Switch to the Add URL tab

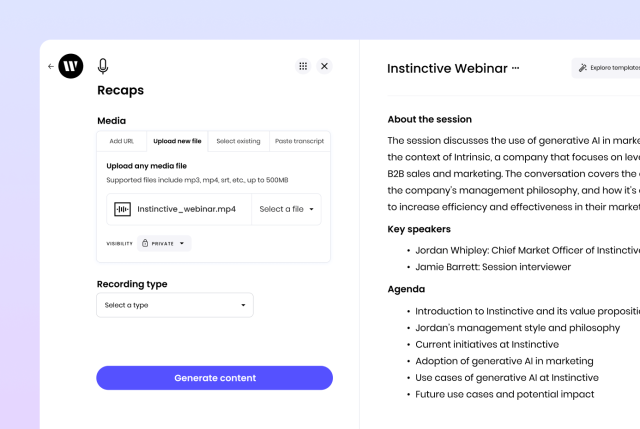122,141
